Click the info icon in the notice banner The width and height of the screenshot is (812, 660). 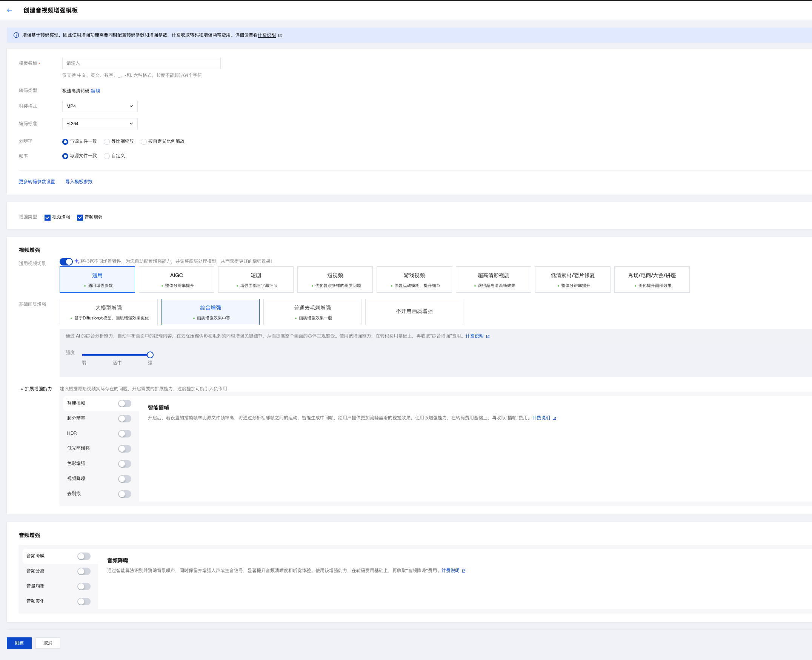[x=16, y=35]
